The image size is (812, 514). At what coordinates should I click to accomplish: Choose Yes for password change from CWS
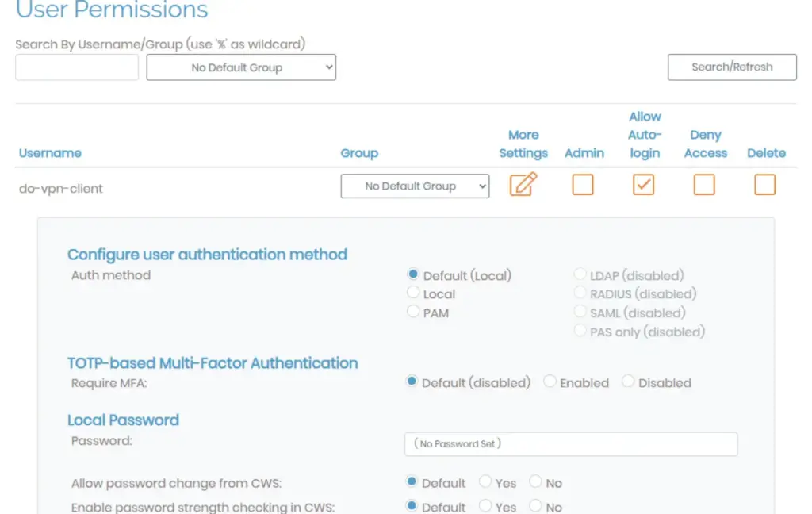click(x=485, y=482)
